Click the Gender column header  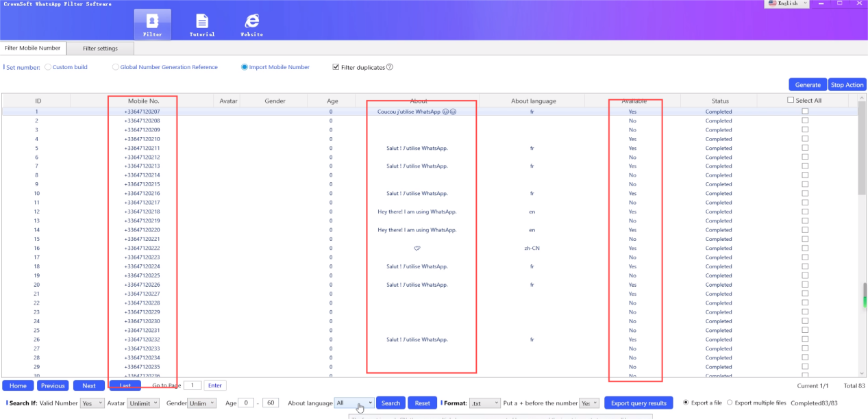click(x=275, y=101)
